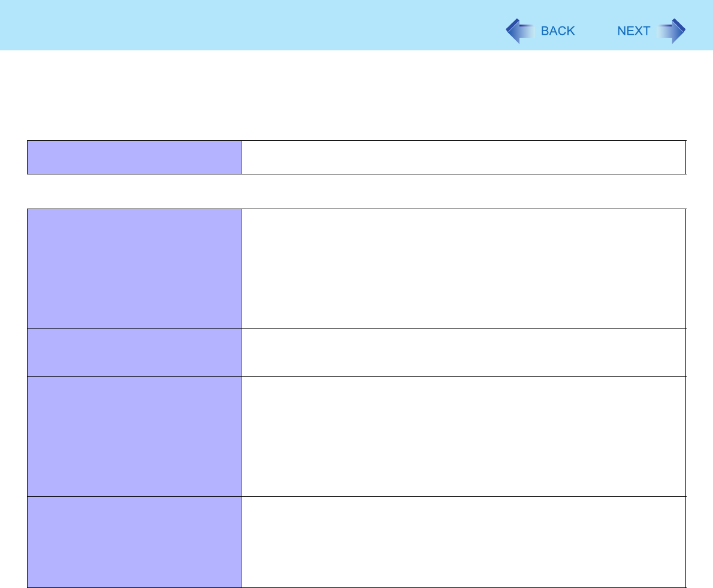Click the NEXT right-arrow icon

point(672,31)
